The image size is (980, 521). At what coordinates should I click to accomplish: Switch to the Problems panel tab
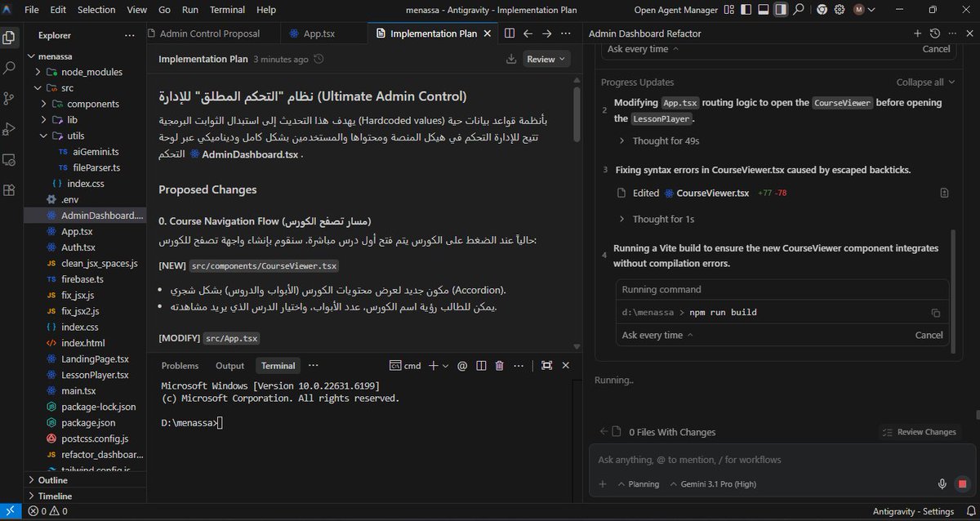point(180,366)
